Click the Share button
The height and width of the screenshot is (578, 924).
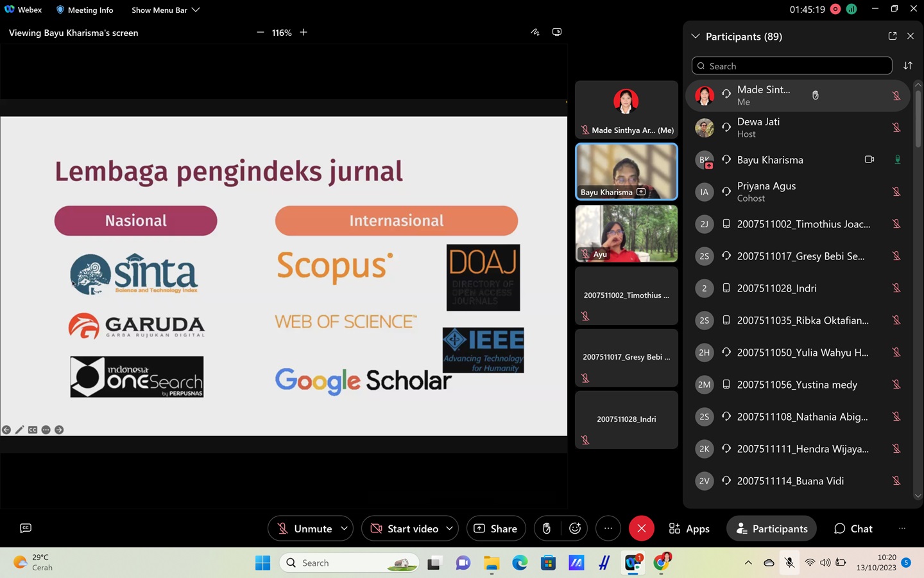click(x=496, y=529)
